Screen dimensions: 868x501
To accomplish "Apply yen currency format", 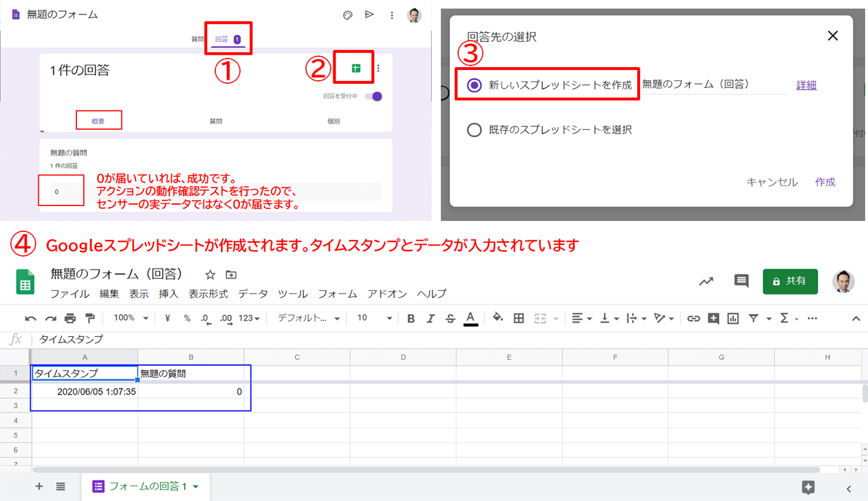I will [167, 318].
